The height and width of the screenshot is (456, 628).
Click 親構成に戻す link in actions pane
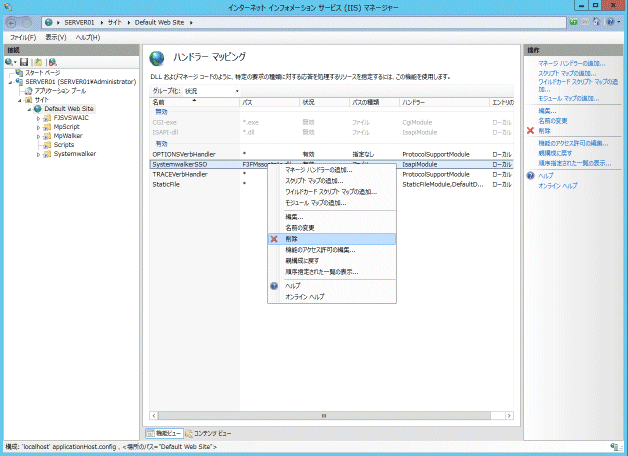pyautogui.click(x=555, y=153)
